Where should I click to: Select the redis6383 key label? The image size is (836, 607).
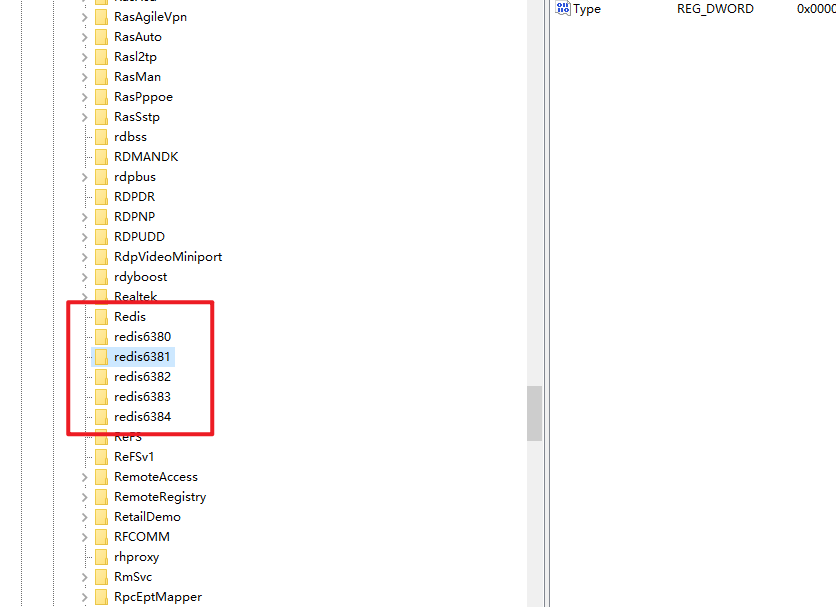pyautogui.click(x=142, y=397)
